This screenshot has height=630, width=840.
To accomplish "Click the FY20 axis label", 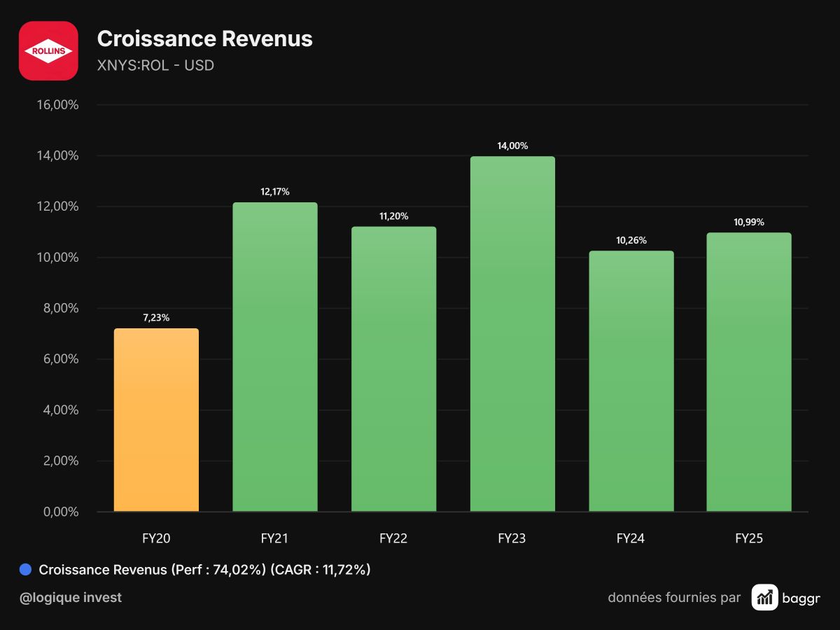I will [156, 538].
